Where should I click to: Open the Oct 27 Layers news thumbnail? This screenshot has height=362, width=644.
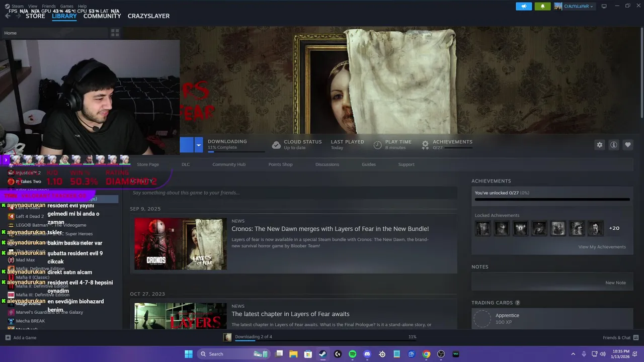pyautogui.click(x=180, y=316)
